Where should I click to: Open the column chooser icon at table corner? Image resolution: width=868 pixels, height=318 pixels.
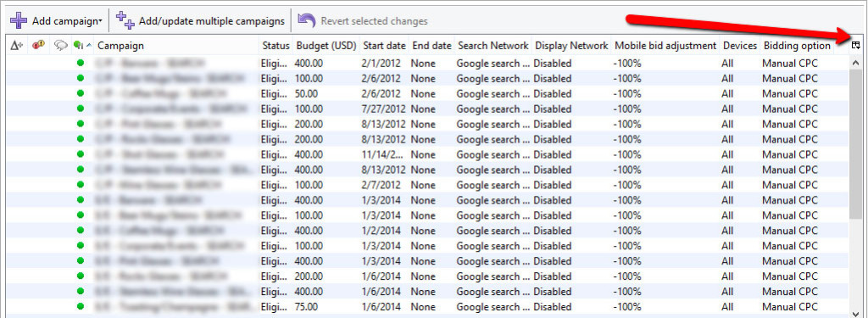[x=856, y=46]
